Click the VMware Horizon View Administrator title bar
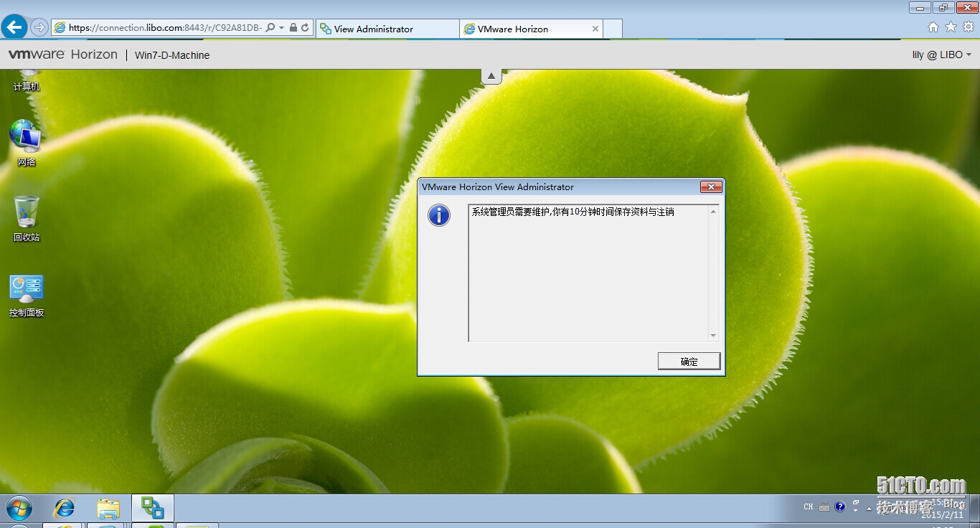 click(559, 187)
